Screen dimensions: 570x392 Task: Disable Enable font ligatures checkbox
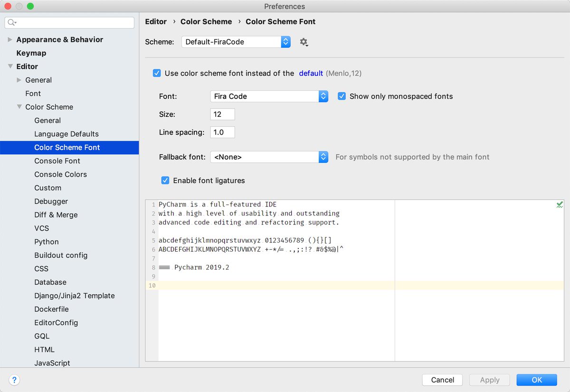click(x=165, y=180)
